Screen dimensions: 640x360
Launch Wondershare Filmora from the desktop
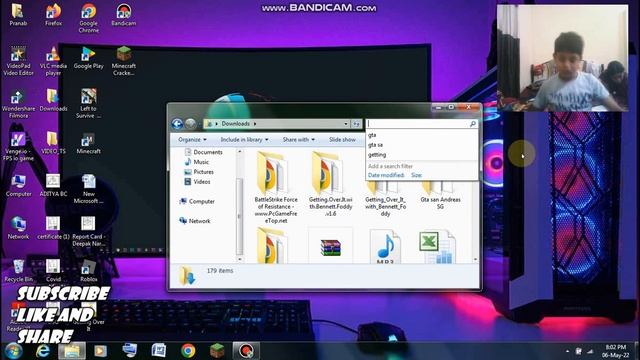pos(18,104)
